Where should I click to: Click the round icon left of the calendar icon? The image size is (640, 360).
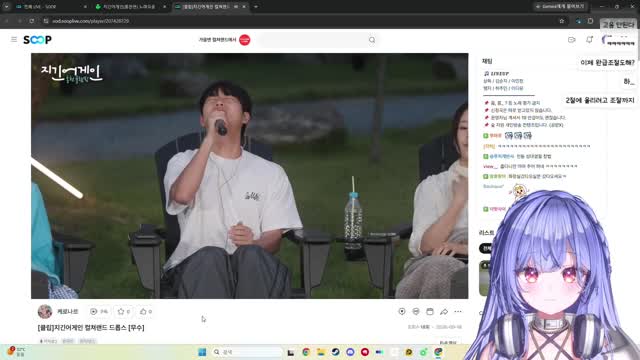tap(416, 311)
